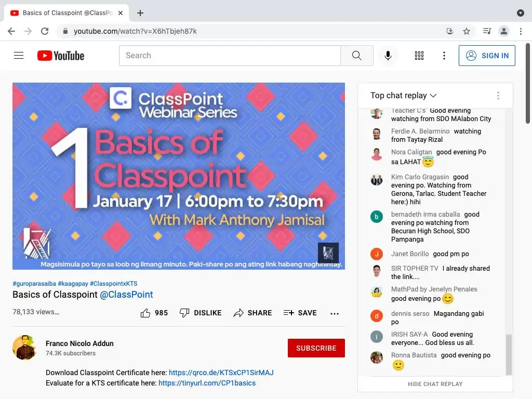
Task: Click the 74.3K subscribers text
Action: tap(71, 353)
